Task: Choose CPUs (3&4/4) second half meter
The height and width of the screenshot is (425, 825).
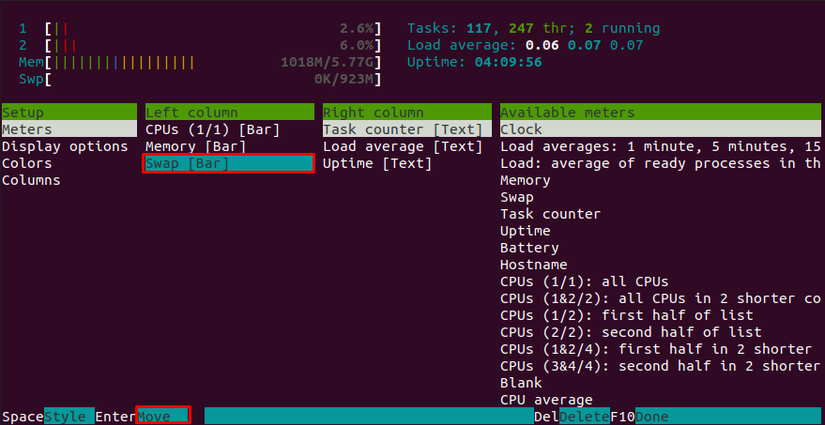Action: 662,366
